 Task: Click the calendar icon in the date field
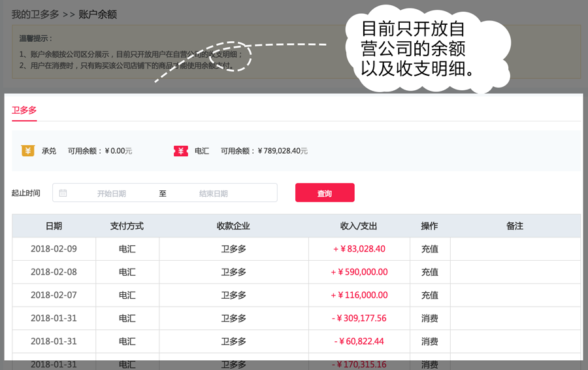(x=63, y=193)
